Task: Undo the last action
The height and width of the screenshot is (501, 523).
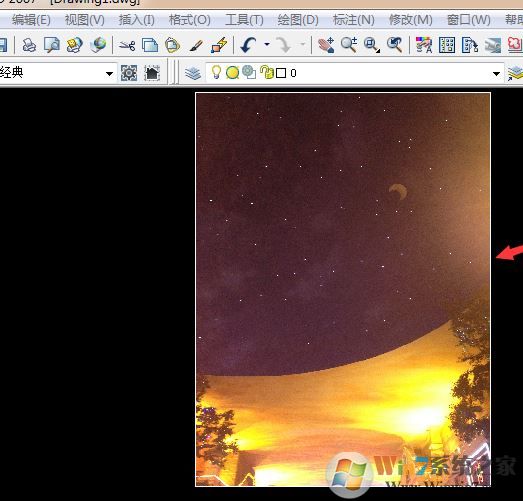Action: [248, 45]
